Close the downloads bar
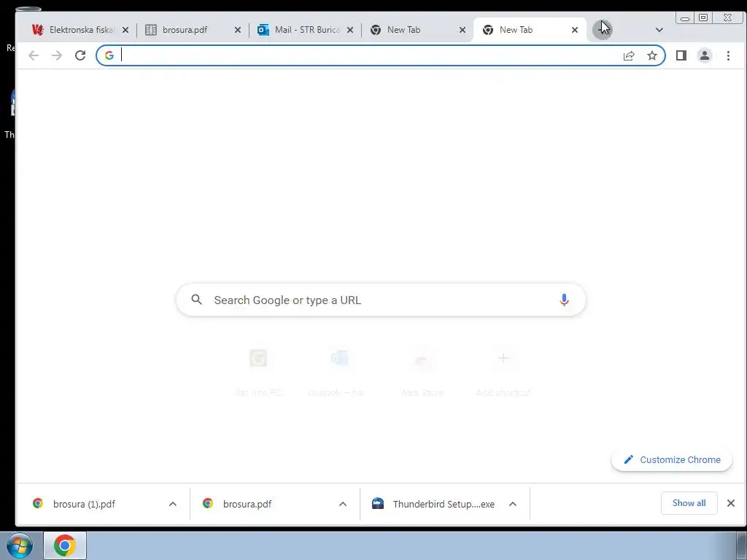This screenshot has height=560, width=747. pyautogui.click(x=731, y=503)
